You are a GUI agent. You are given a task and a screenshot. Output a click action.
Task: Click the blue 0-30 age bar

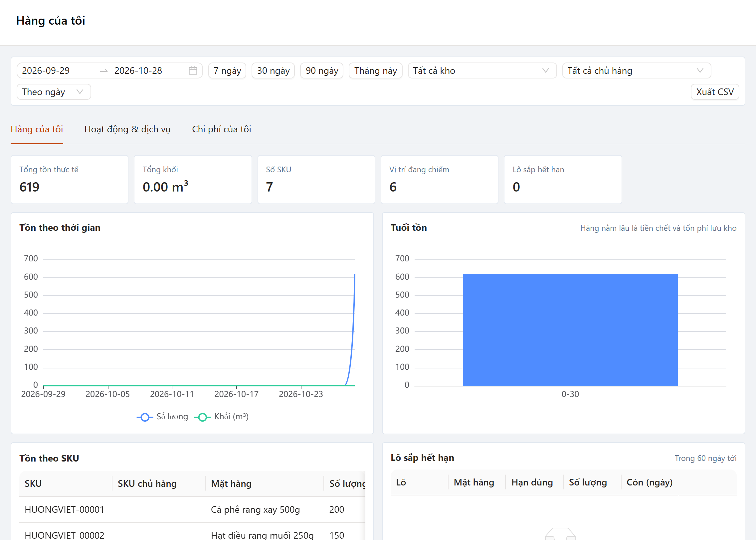point(570,330)
